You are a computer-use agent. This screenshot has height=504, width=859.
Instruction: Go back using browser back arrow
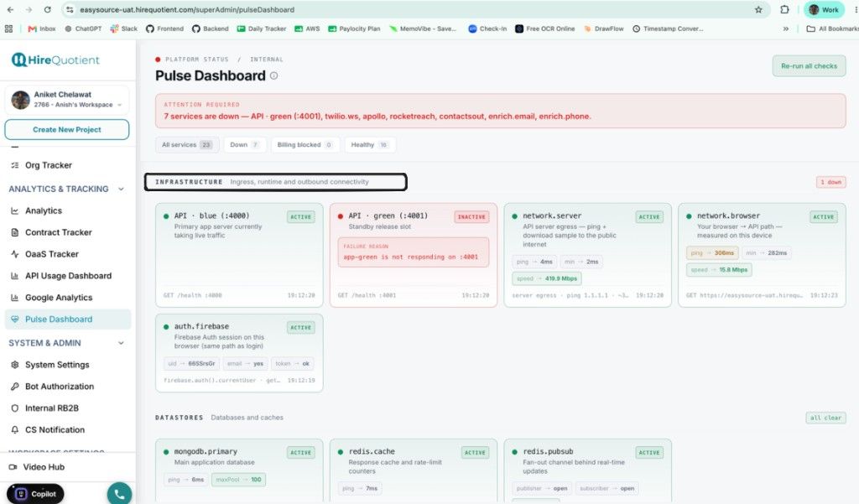10,9
